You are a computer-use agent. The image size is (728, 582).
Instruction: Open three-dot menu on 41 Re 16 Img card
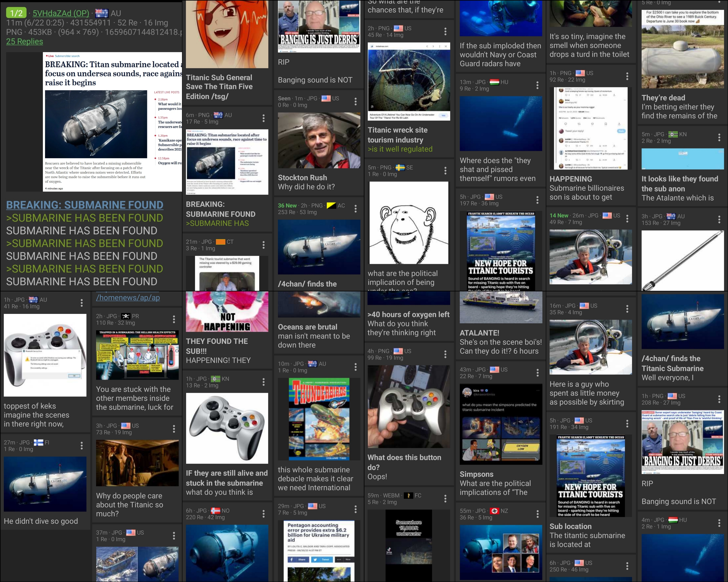(x=81, y=303)
